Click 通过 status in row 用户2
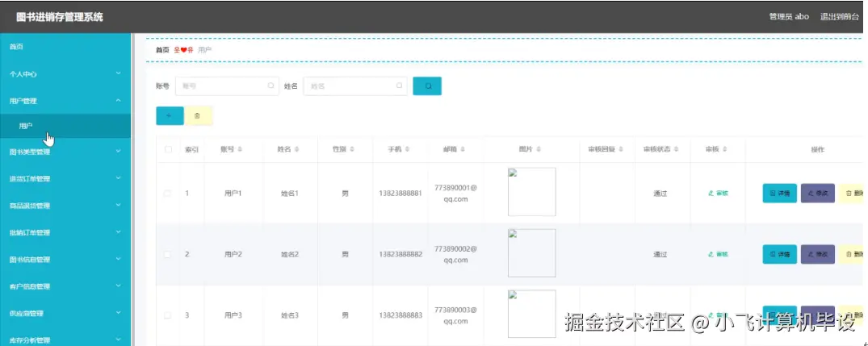 click(660, 254)
